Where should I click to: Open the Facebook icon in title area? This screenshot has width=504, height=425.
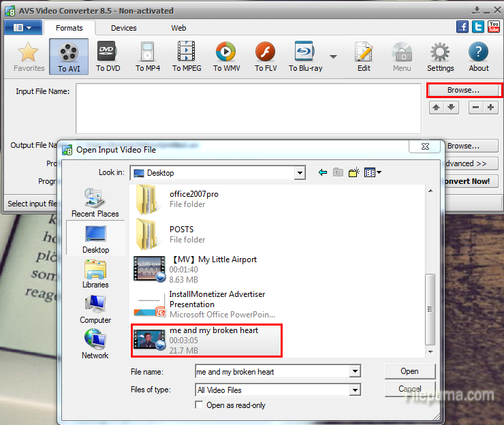pos(462,27)
